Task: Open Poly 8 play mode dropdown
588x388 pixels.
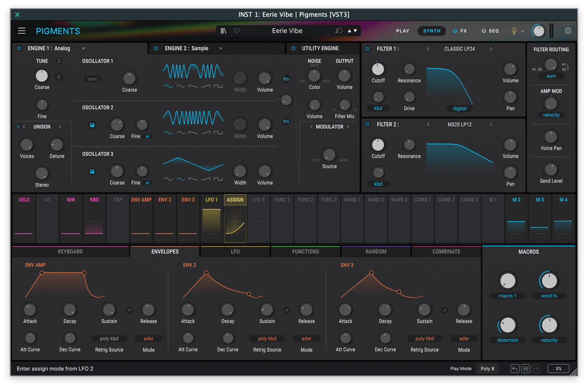Action: point(487,368)
